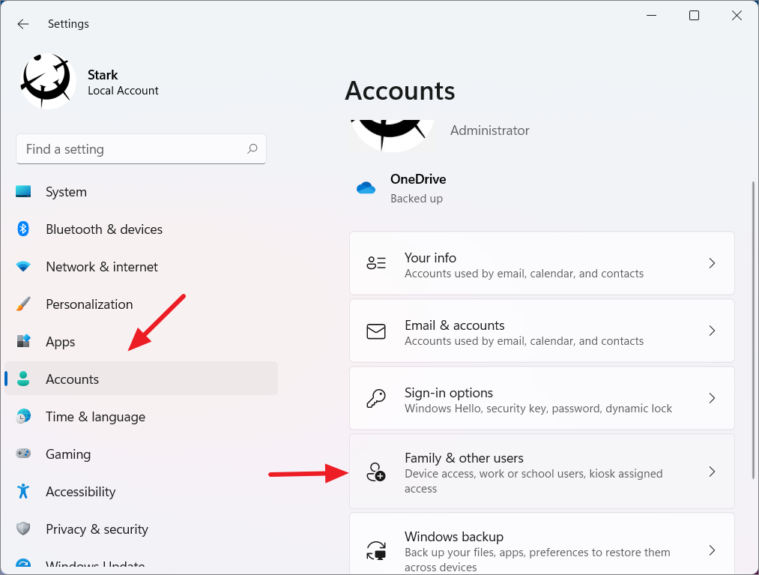Click the Find a setting search box
The height and width of the screenshot is (575, 759).
(141, 149)
